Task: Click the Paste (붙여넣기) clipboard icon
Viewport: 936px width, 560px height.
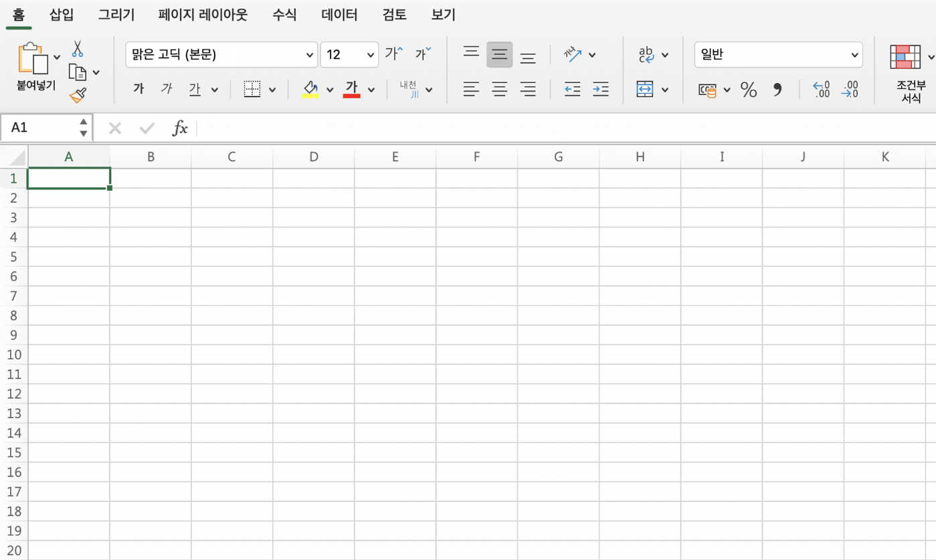Action: [33, 59]
